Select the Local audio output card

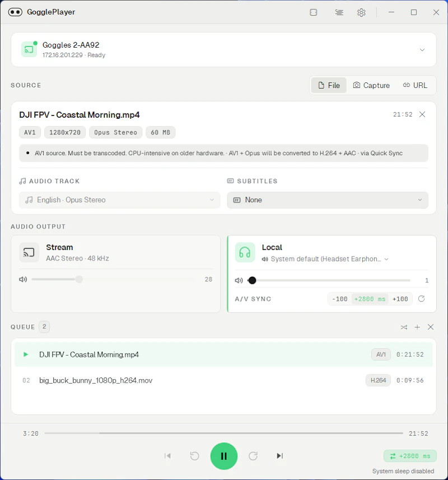332,274
